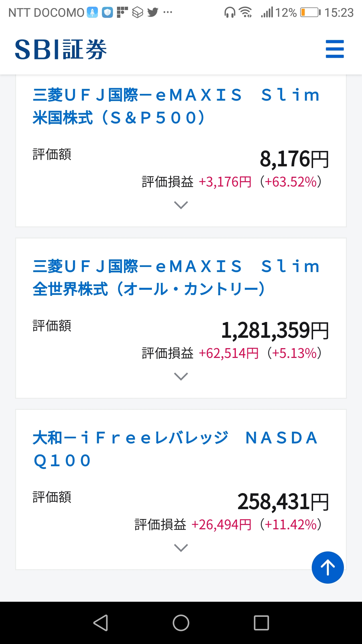Open eMAXIS Slim 全世界株式 fund link
362x644 pixels.
tap(176, 278)
